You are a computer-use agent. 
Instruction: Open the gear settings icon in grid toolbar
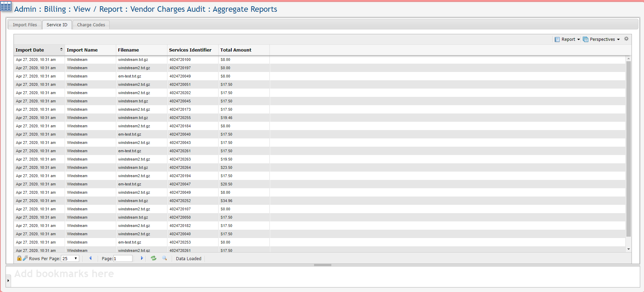(626, 39)
